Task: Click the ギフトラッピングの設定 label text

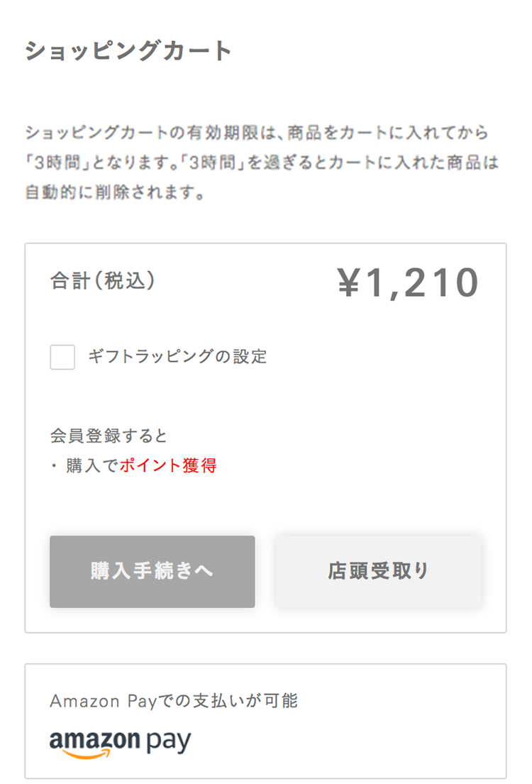Action: (177, 356)
